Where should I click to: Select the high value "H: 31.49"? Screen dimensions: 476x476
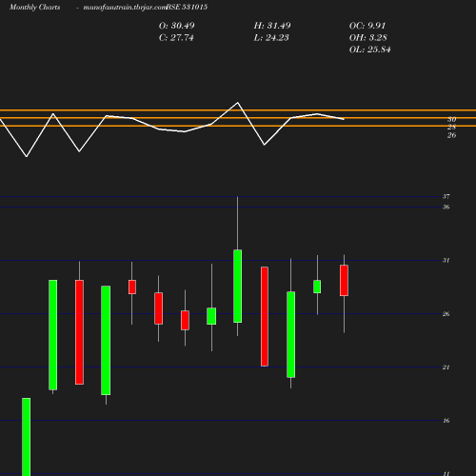pyautogui.click(x=272, y=26)
